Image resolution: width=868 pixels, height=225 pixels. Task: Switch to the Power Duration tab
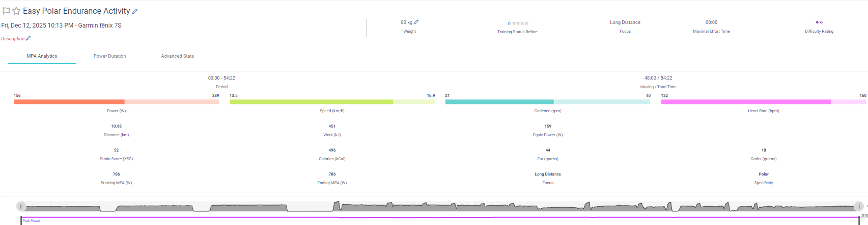point(109,56)
